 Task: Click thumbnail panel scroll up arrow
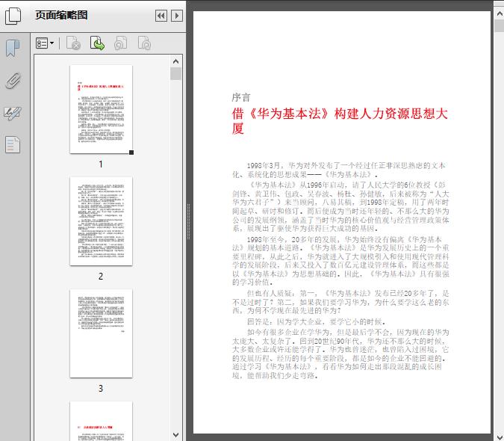pos(175,61)
